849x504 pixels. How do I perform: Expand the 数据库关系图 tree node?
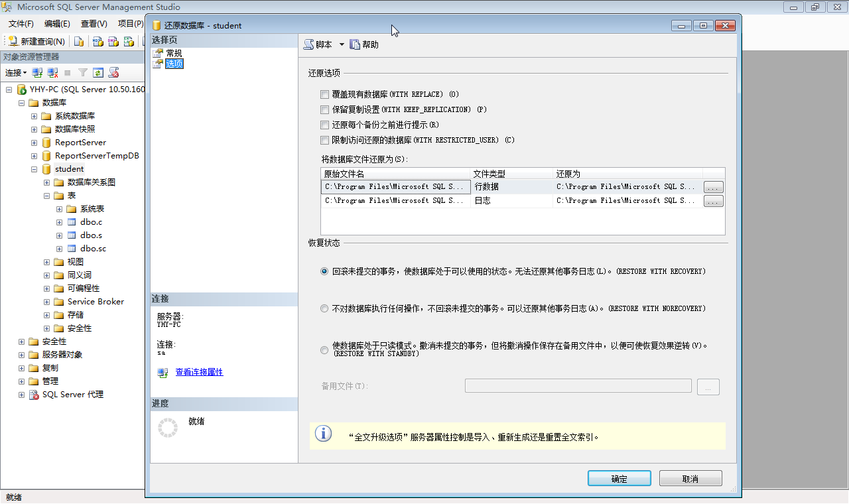pyautogui.click(x=46, y=182)
